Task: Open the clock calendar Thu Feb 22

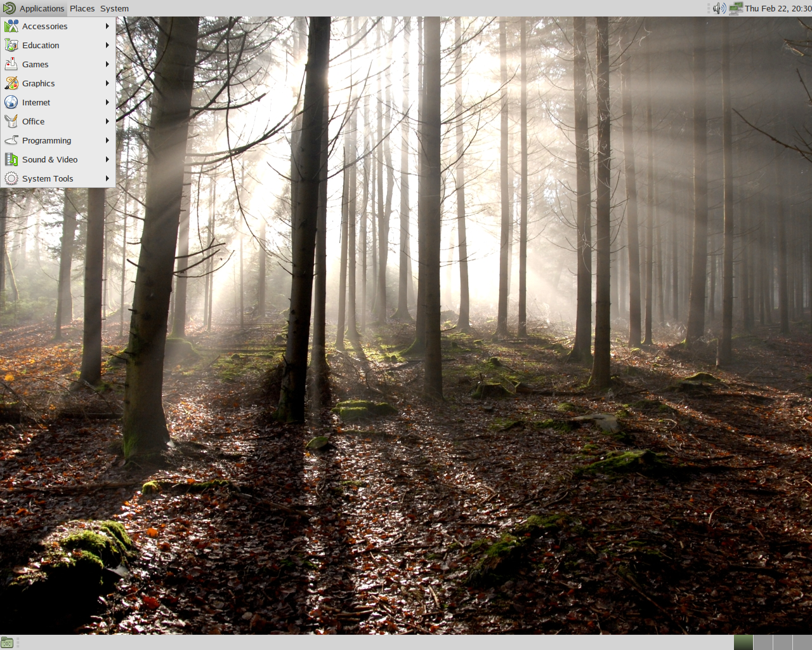Action: (x=778, y=8)
